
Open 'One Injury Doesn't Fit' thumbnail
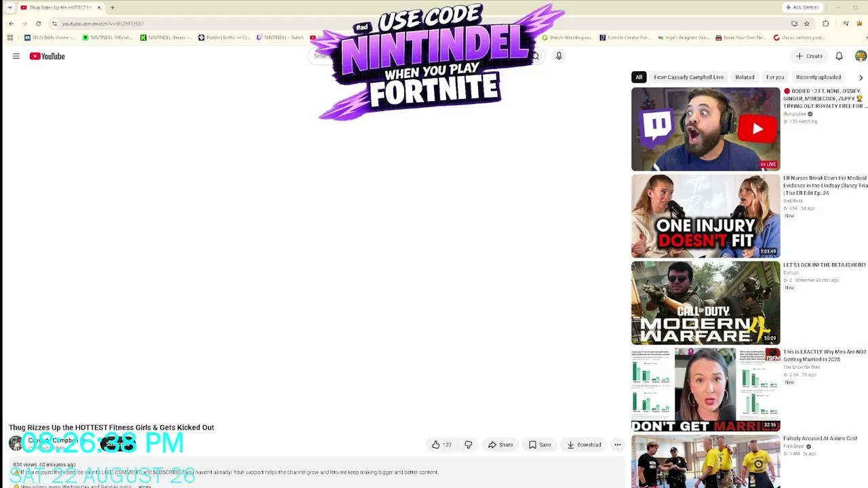(705, 216)
